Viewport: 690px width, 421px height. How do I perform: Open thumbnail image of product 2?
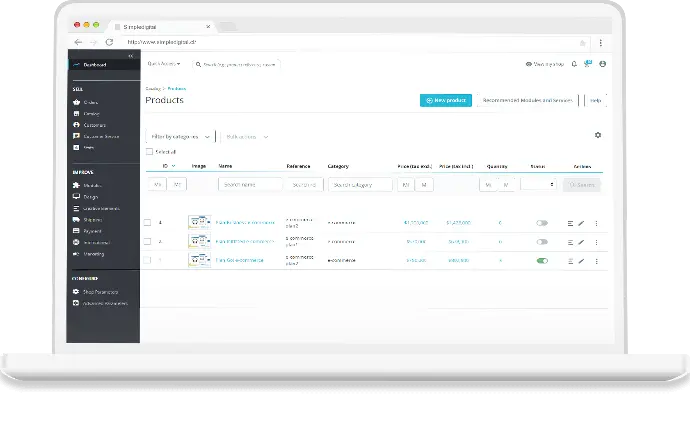tap(199, 242)
